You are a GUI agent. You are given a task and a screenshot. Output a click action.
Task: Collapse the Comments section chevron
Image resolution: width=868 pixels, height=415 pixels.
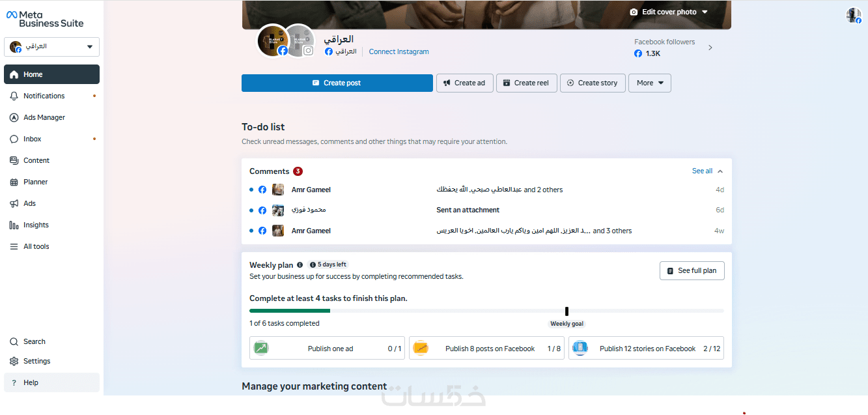[720, 171]
